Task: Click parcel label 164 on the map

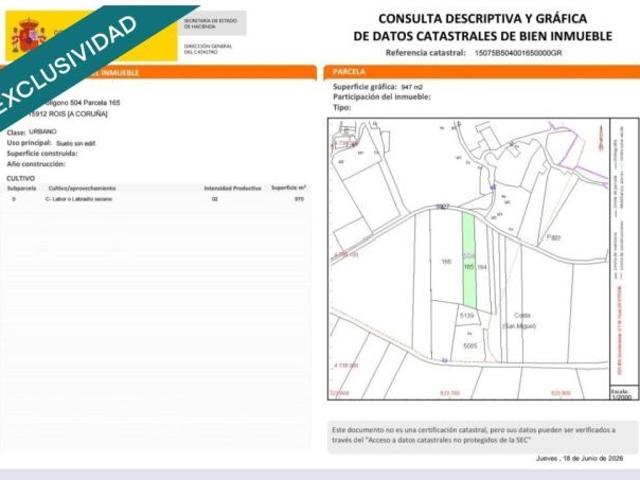Action: 482,267
